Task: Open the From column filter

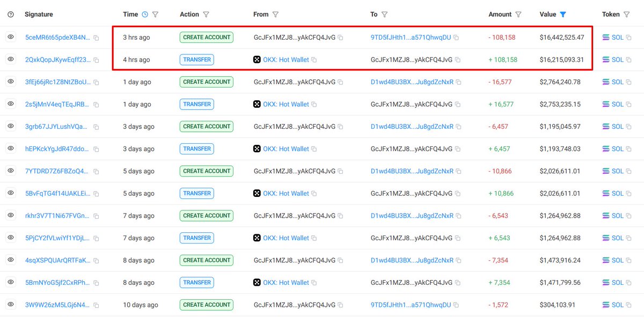Action: click(275, 14)
